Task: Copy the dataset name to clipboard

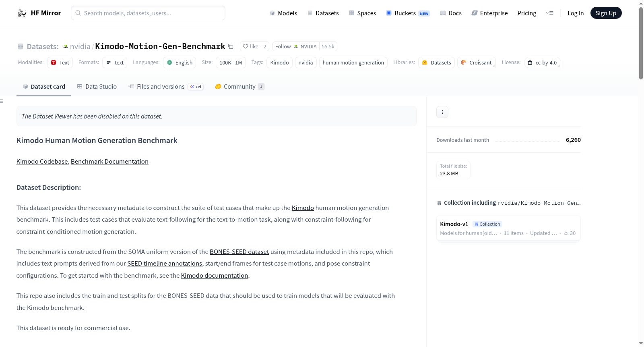Action: pos(231,46)
